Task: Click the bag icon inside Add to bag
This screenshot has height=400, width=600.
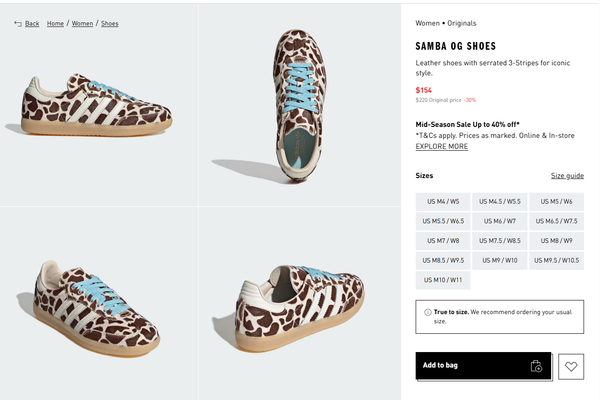Action: [x=536, y=366]
